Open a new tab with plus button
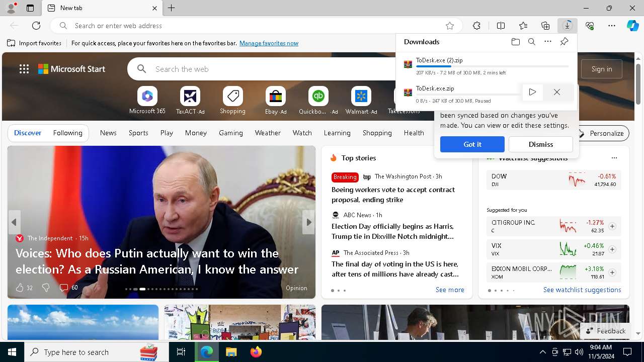644x362 pixels. click(x=172, y=8)
